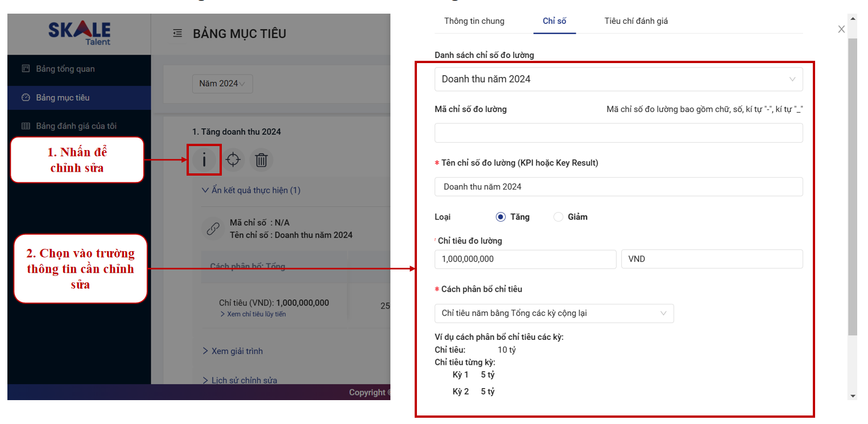
Task: Collapse Ẩn kết quả thực hiện section
Action: click(251, 190)
